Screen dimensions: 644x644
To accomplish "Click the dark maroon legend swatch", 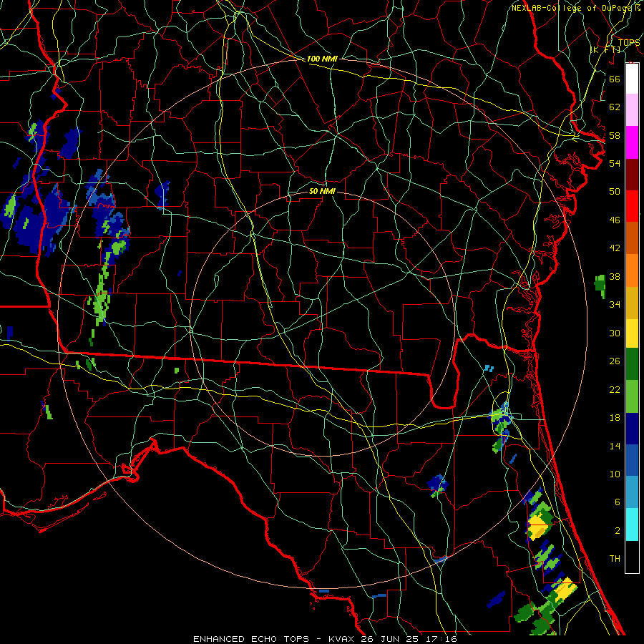I will coord(632,175).
